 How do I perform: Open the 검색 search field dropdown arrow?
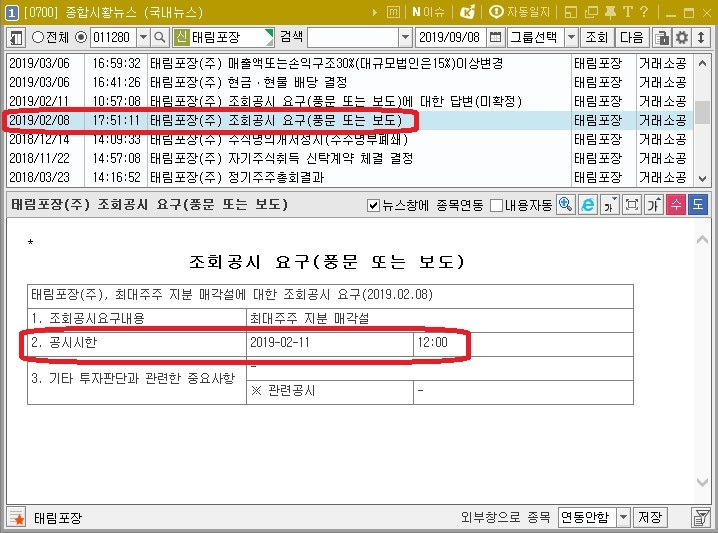click(405, 37)
